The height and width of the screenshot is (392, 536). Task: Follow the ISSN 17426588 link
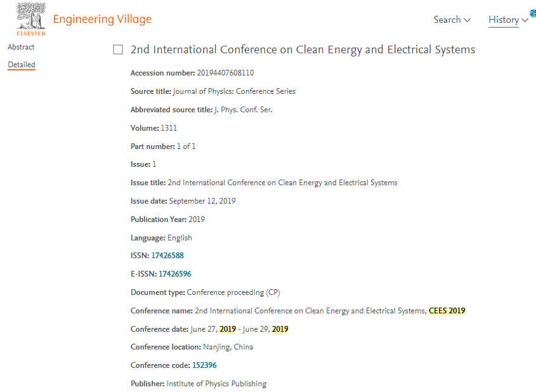[167, 256]
